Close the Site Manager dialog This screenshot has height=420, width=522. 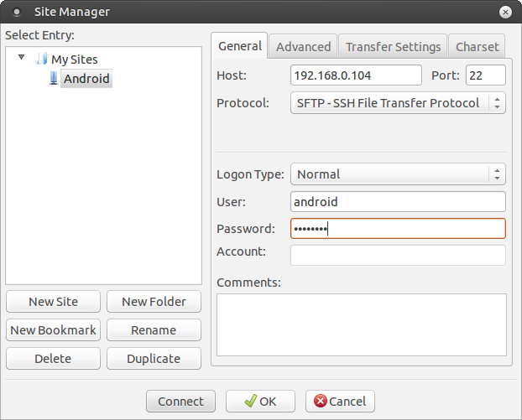click(x=505, y=12)
